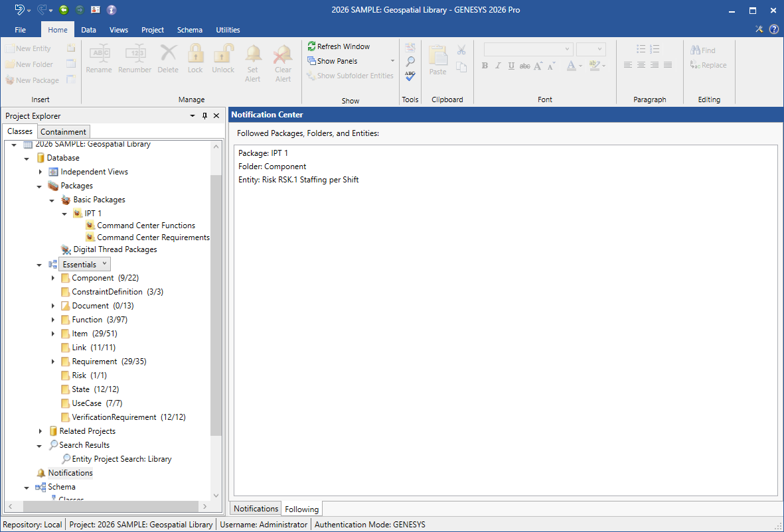Select Entity Risk RSK.1 Staffing per Shift
Image resolution: width=784 pixels, height=532 pixels.
298,180
